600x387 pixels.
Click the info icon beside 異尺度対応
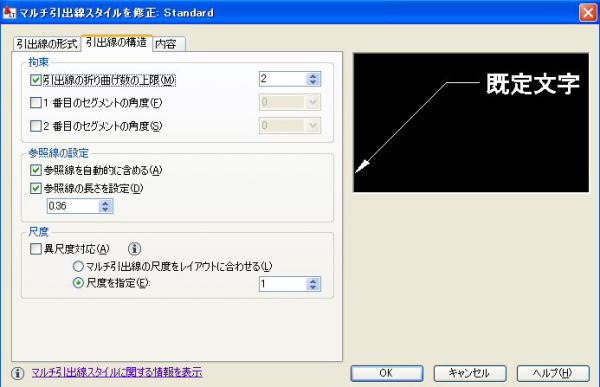point(134,249)
